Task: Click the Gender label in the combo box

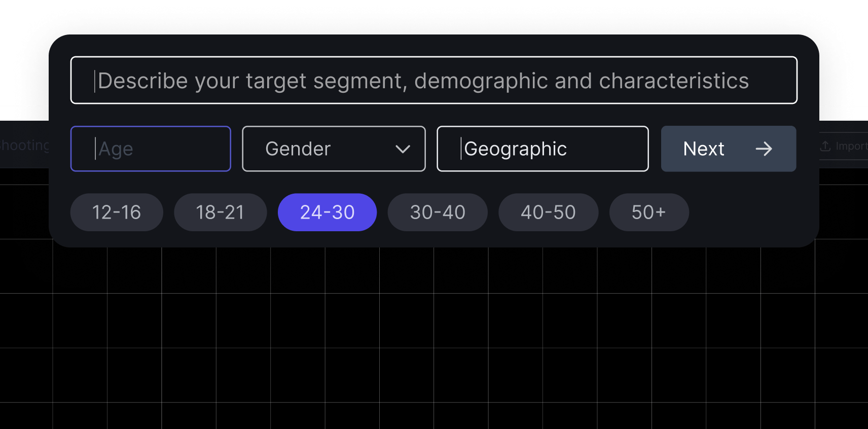Action: pyautogui.click(x=298, y=149)
